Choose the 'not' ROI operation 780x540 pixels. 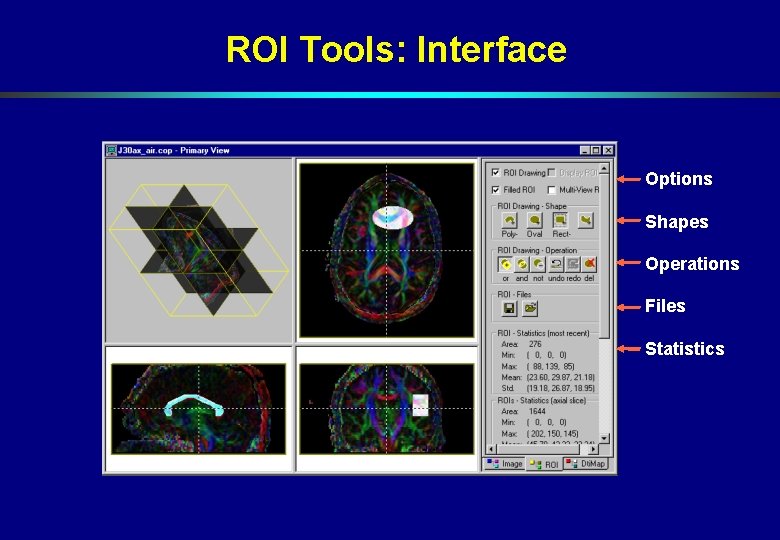pyautogui.click(x=538, y=264)
